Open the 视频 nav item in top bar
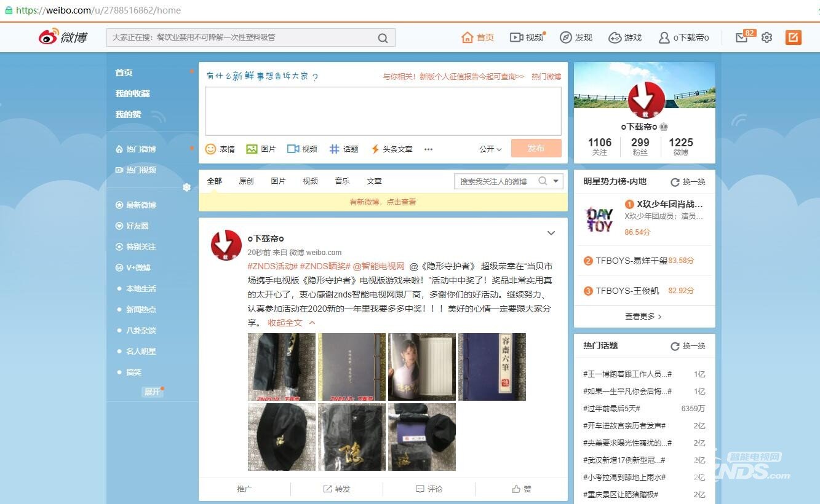The height and width of the screenshot is (504, 820). (527, 37)
